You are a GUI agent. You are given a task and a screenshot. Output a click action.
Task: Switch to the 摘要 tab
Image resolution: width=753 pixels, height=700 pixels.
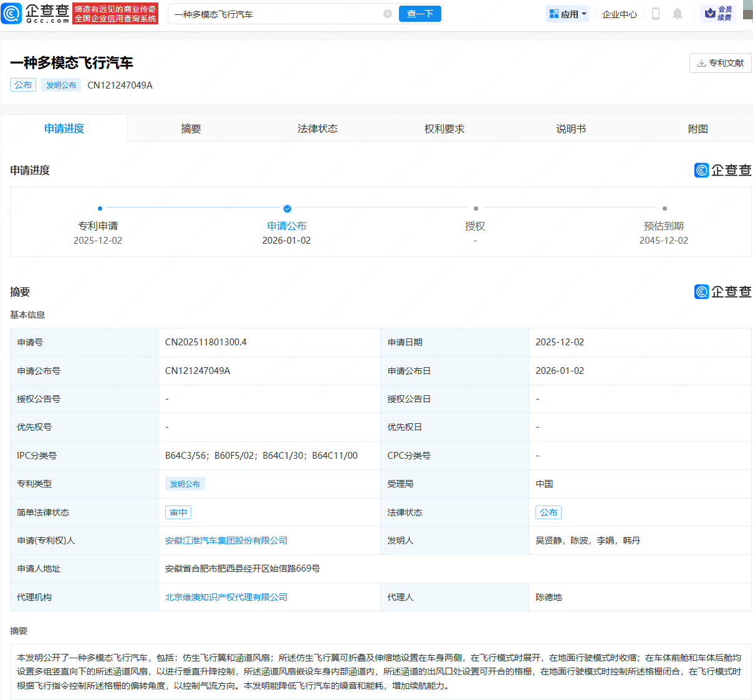pos(191,128)
